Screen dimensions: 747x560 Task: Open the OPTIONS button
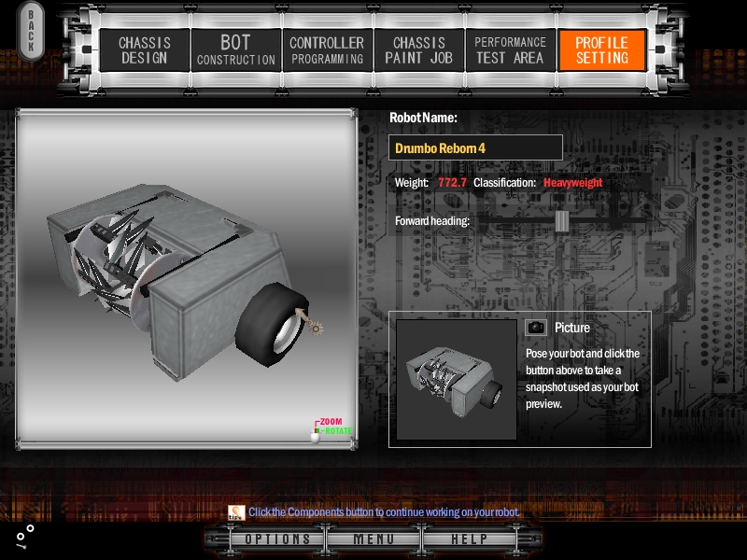[x=277, y=539]
